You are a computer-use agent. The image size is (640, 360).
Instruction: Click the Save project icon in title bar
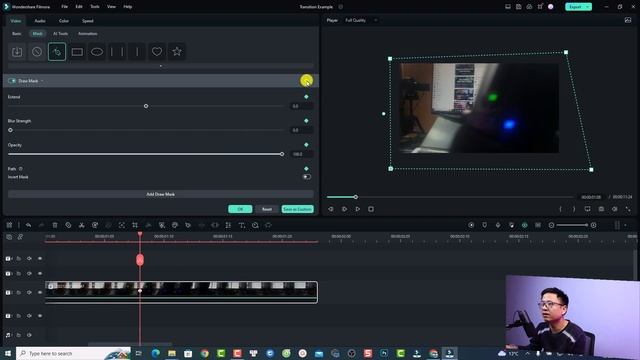518,7
